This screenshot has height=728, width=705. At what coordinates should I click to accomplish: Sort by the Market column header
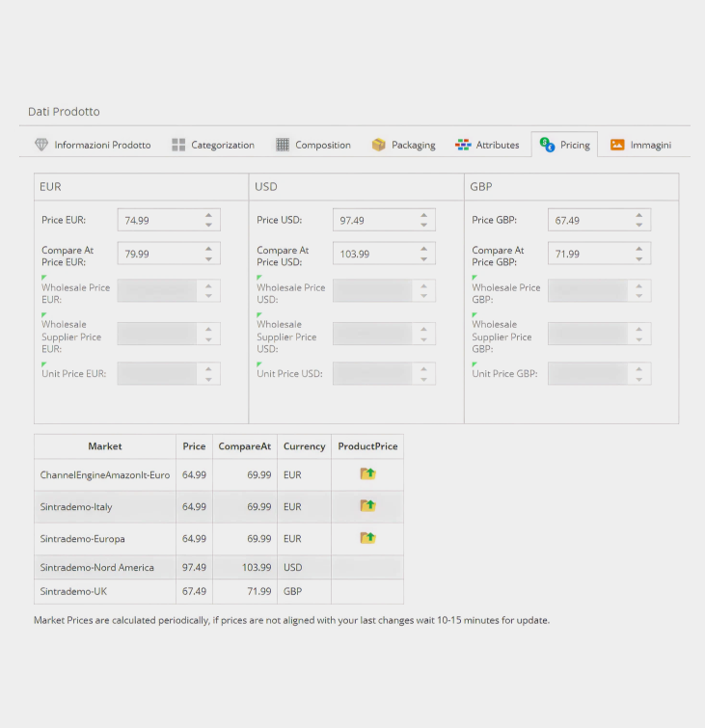pyautogui.click(x=105, y=446)
